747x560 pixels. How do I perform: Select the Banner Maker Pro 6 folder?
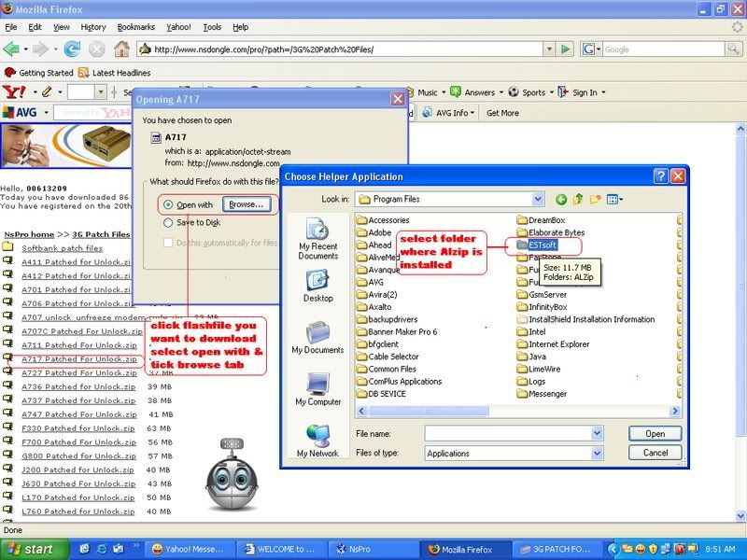397,332
